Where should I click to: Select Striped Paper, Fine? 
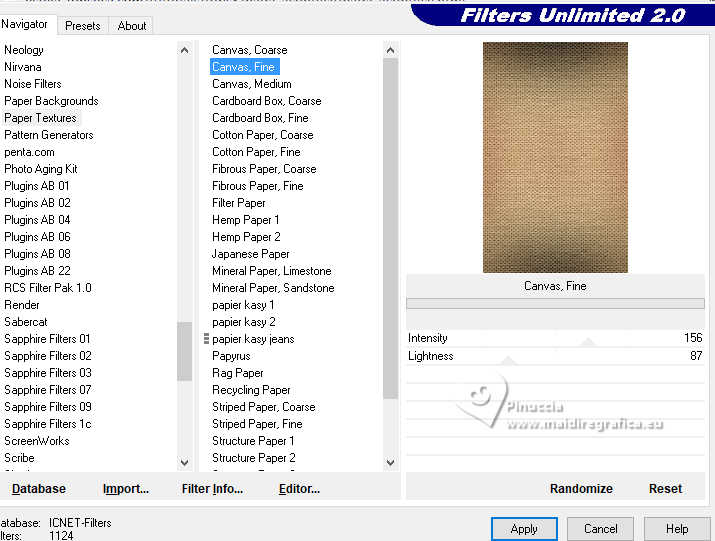[x=257, y=424]
